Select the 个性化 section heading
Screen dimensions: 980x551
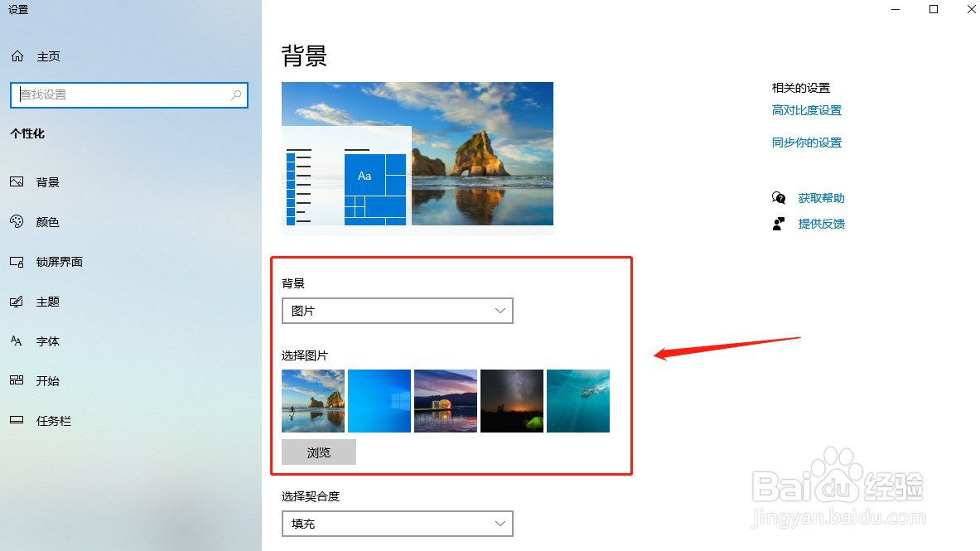pyautogui.click(x=27, y=133)
